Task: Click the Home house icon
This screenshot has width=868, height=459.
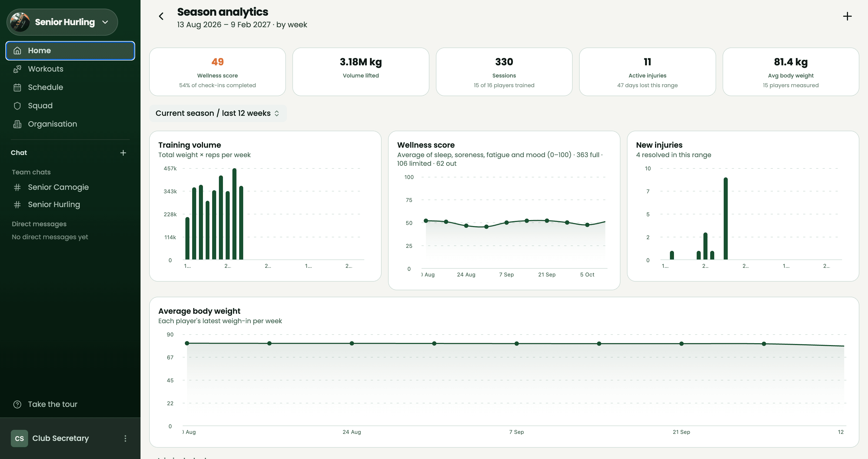Action: point(17,50)
